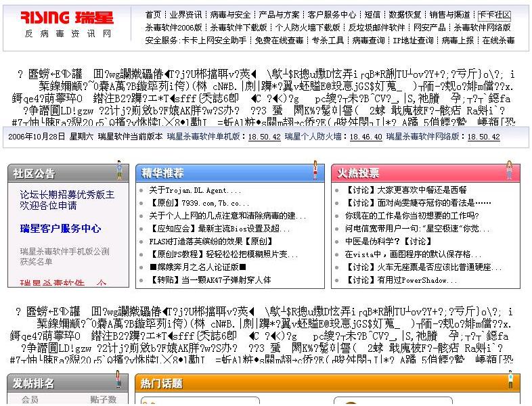Viewport: 532px width, 406px height.
Task: Open 个人防火墙下载版 link
Action: 308,28
